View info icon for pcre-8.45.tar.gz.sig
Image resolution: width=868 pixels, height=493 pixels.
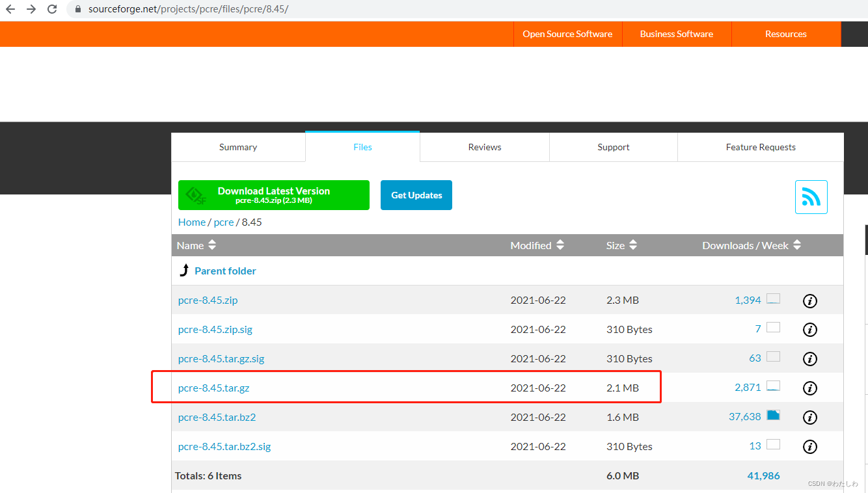810,359
